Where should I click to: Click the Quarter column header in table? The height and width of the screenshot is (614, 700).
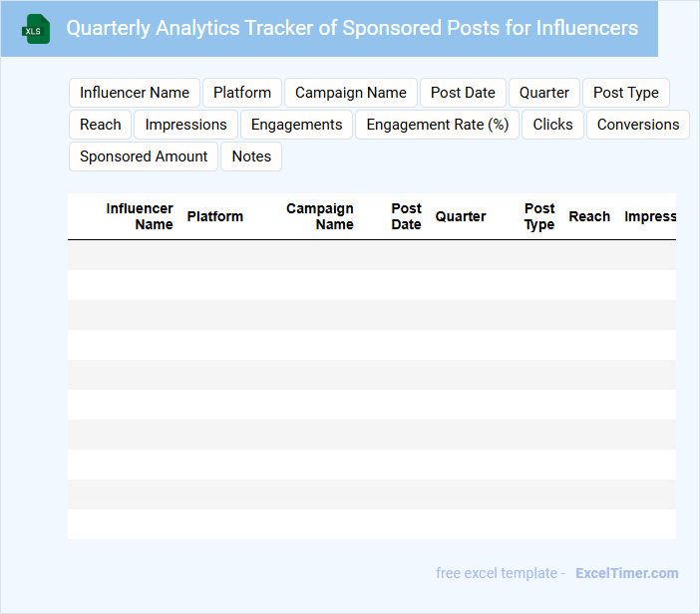[x=461, y=216]
